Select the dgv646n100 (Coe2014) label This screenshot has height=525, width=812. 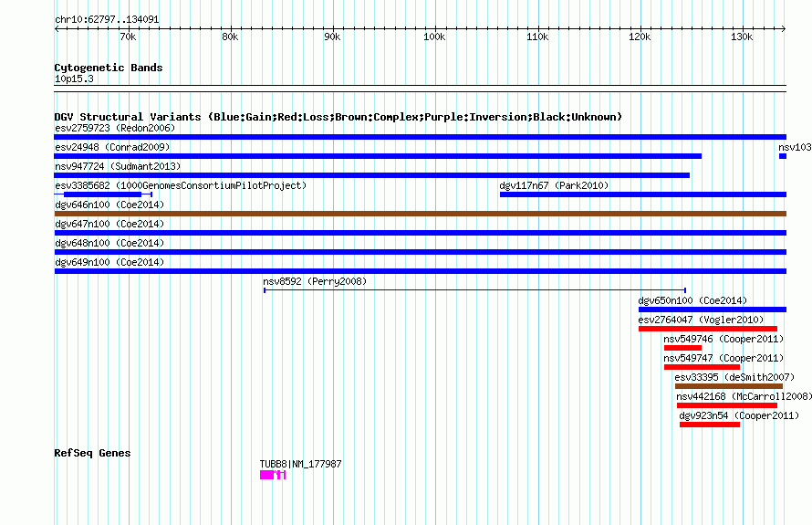point(109,205)
